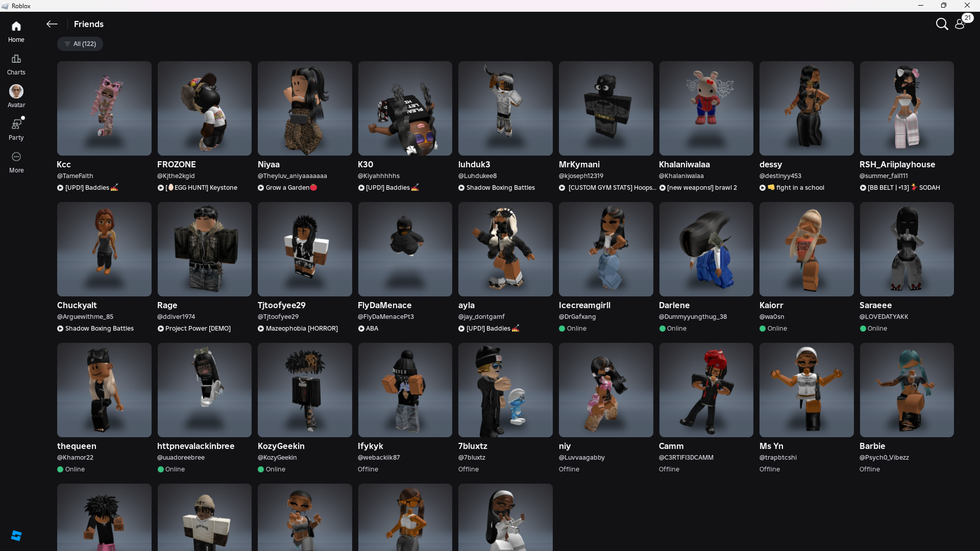Open the More menu icon
980x551 pixels.
point(16,157)
